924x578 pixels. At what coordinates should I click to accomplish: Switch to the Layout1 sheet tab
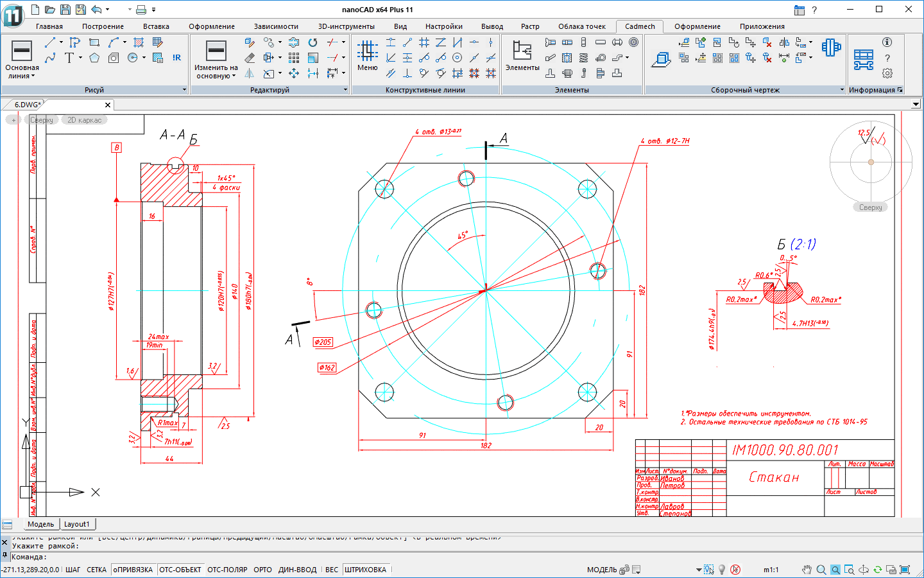(x=77, y=524)
